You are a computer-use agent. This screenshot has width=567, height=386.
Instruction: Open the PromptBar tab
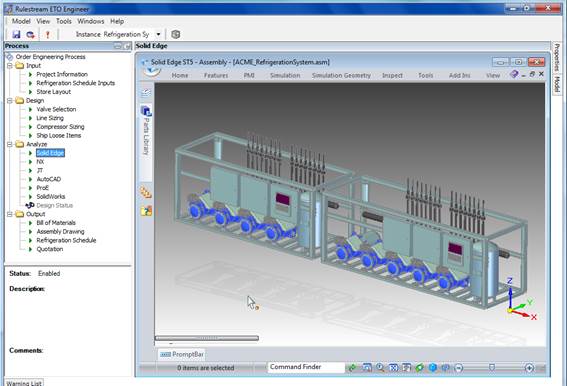coord(182,354)
